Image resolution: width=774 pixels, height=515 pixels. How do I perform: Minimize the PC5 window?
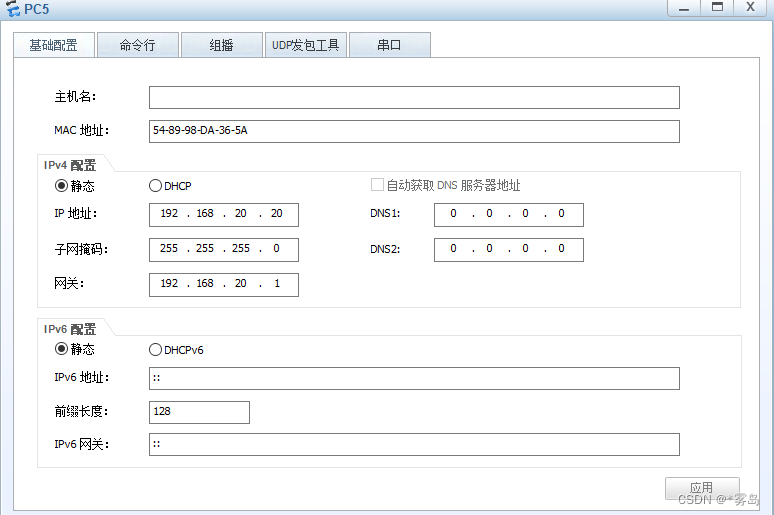[x=684, y=8]
